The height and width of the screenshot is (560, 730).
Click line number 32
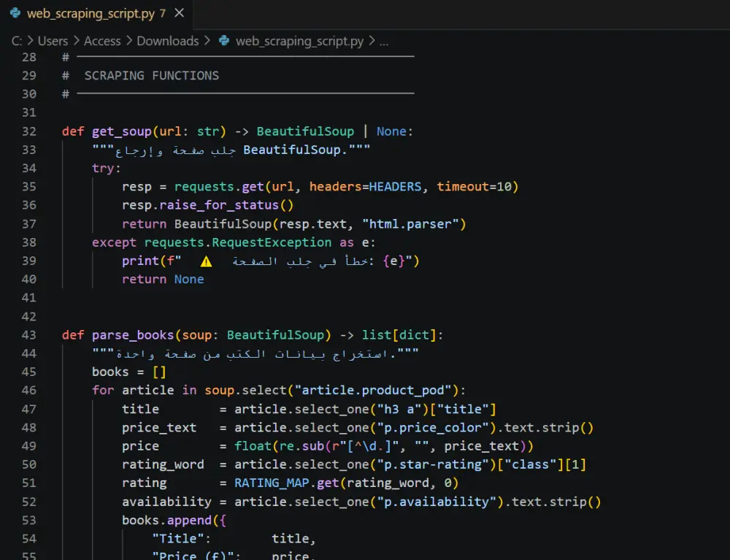29,131
